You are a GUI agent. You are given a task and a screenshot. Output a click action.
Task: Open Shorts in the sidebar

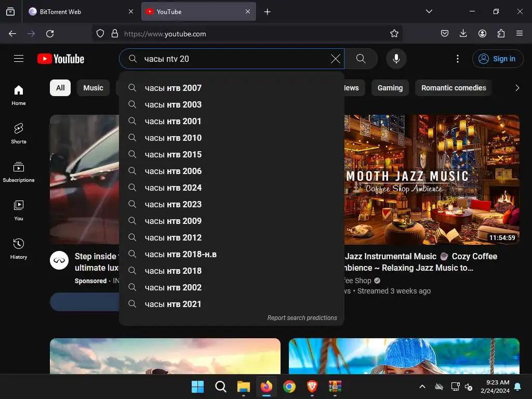(x=19, y=134)
